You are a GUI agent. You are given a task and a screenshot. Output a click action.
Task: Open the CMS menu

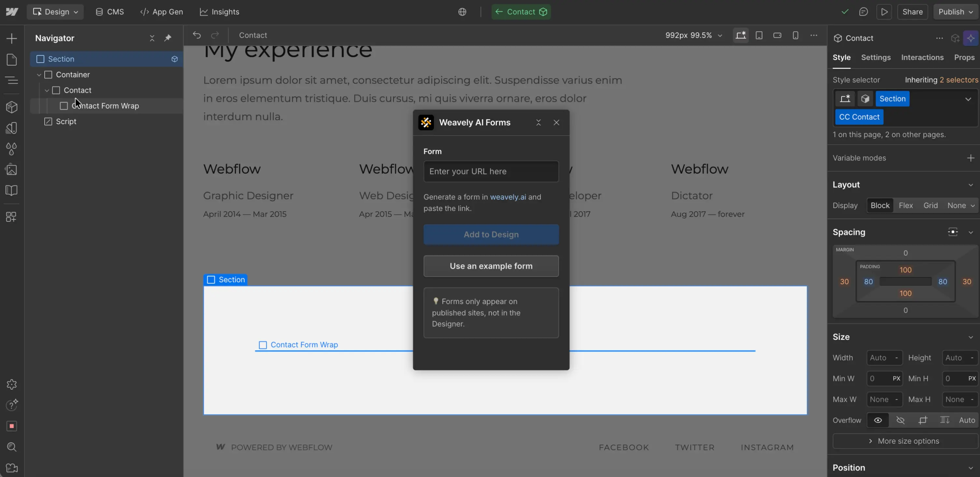coord(109,12)
